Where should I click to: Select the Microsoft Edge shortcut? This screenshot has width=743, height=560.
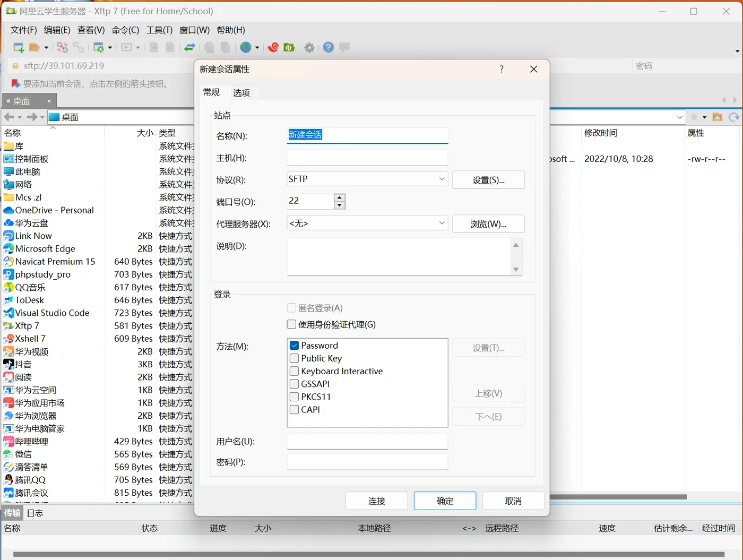point(40,249)
